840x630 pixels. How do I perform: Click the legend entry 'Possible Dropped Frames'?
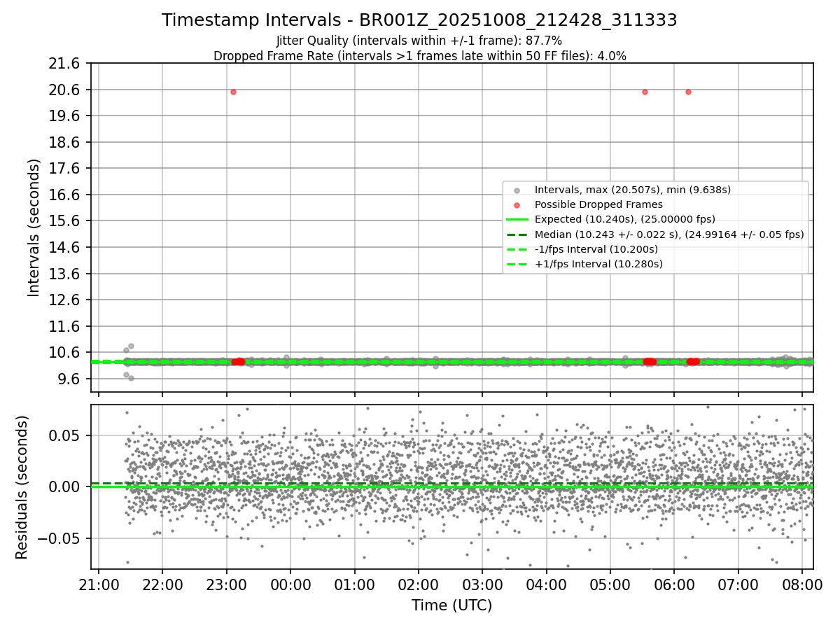pyautogui.click(x=598, y=204)
